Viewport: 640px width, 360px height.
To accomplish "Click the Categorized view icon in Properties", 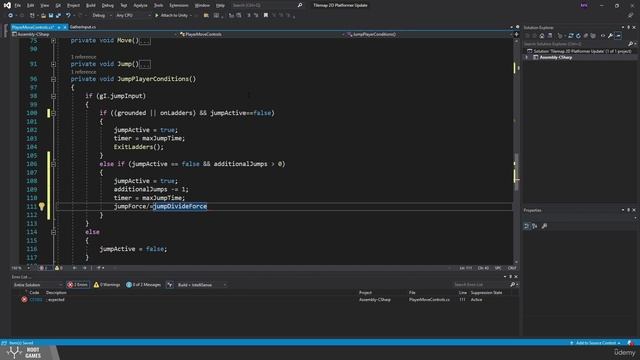I will click(527, 226).
